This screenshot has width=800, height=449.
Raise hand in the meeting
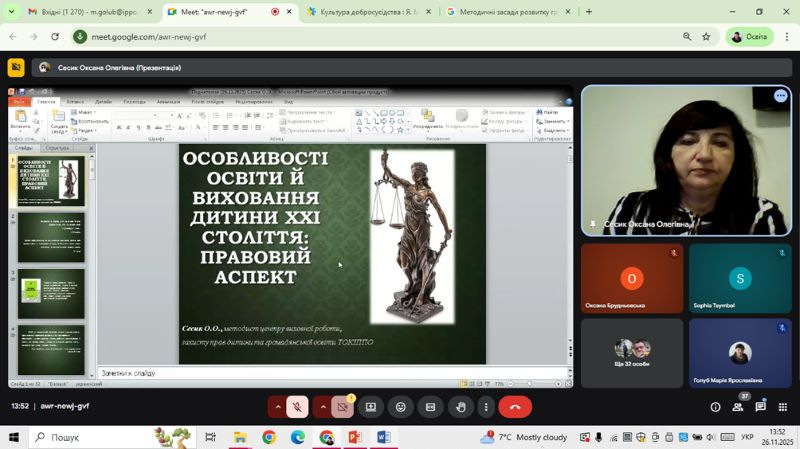[461, 407]
